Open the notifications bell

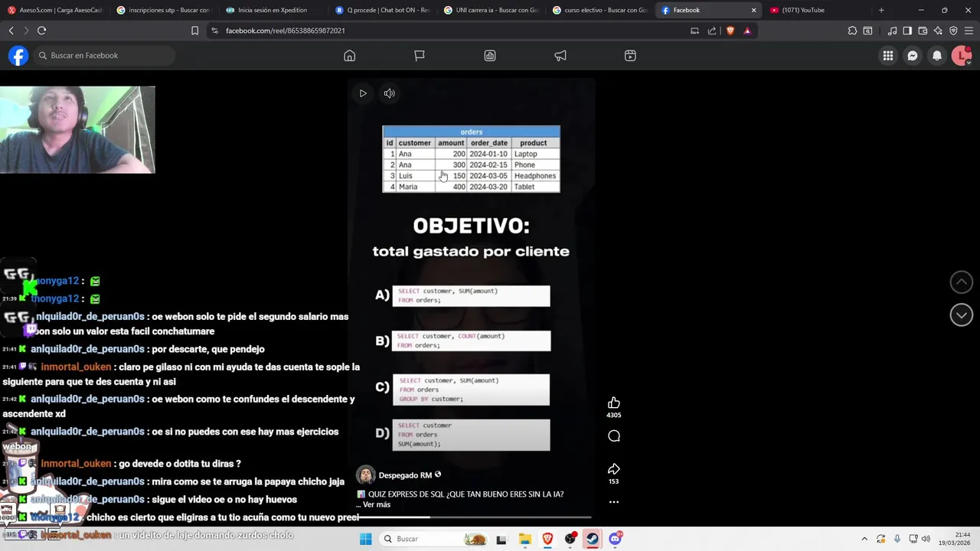point(937,56)
